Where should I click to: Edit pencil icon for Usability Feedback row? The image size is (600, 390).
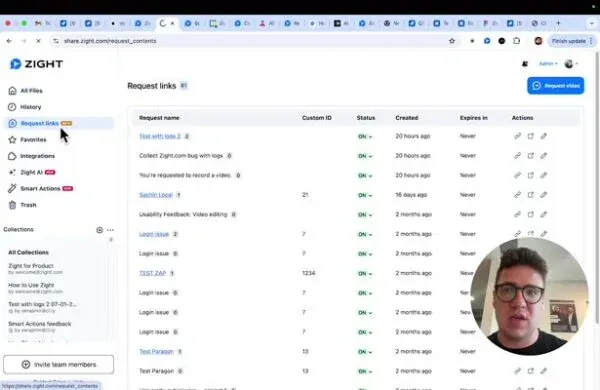543,214
